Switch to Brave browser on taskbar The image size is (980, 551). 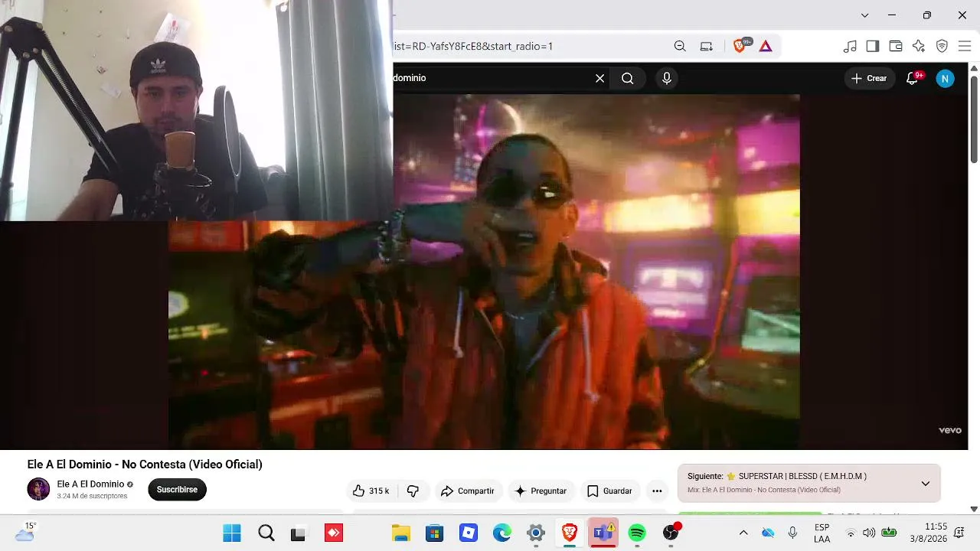coord(570,533)
